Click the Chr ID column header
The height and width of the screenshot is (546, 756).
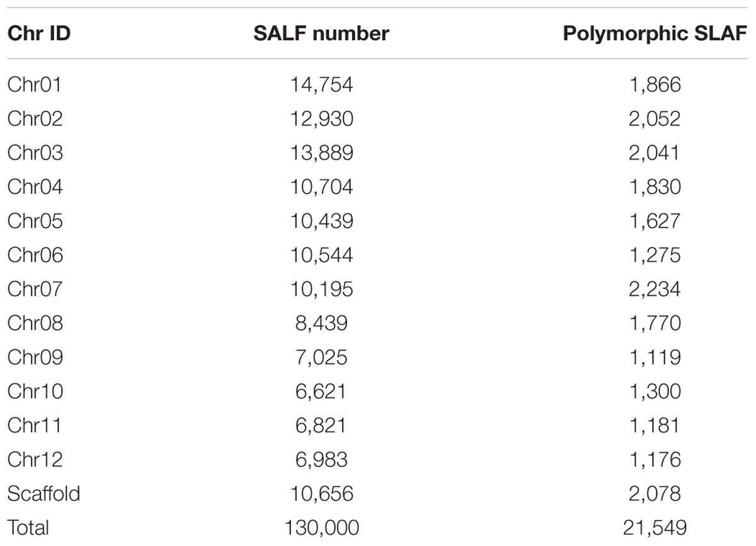click(x=38, y=33)
